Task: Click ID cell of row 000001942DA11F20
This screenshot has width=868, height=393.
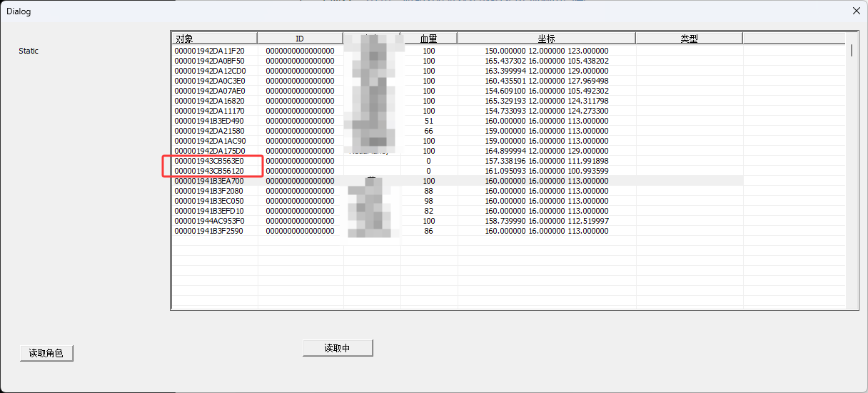Action: click(300, 51)
